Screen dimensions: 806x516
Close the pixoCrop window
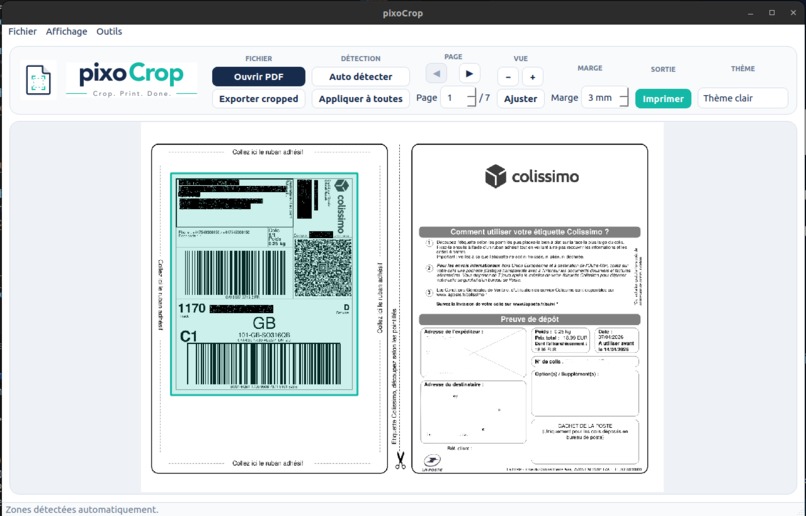[793, 13]
